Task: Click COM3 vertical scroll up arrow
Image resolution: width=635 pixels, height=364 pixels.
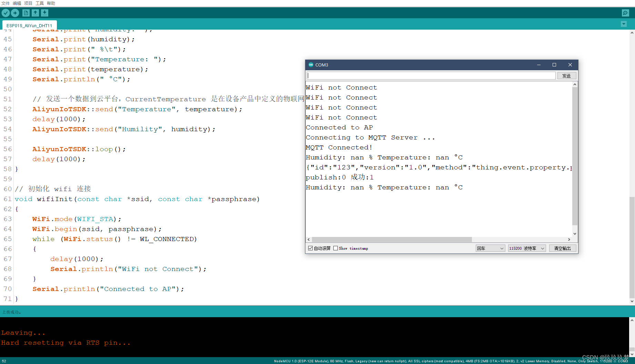Action: pyautogui.click(x=575, y=84)
